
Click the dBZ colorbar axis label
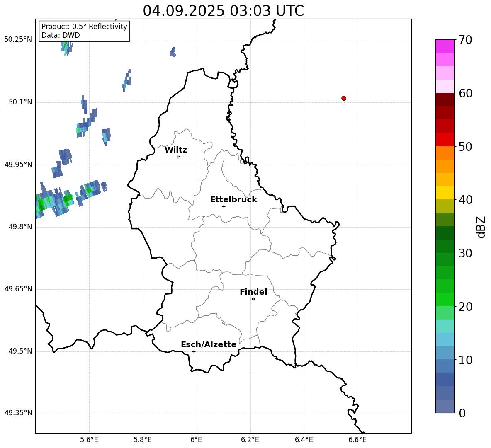pyautogui.click(x=480, y=227)
